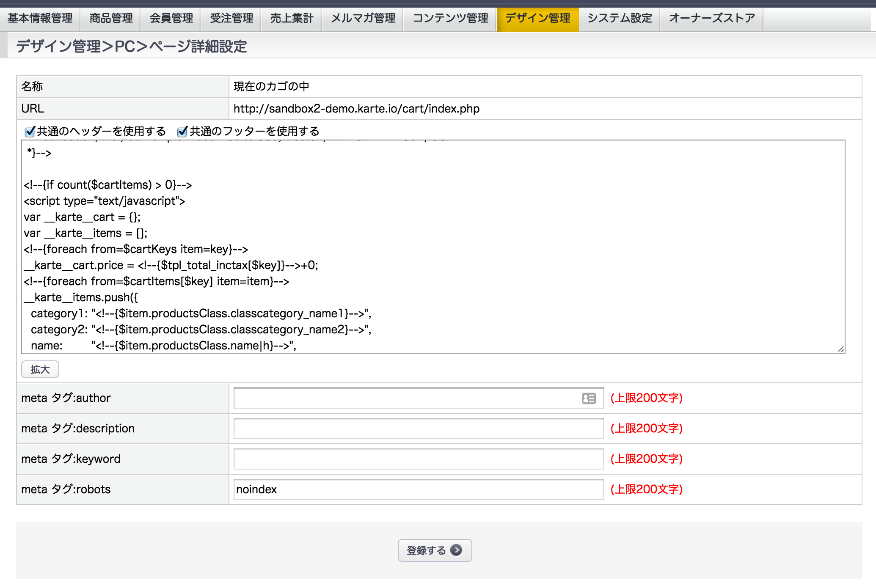Click the (上限200文字) note beside robots
This screenshot has width=876, height=588.
coord(647,489)
